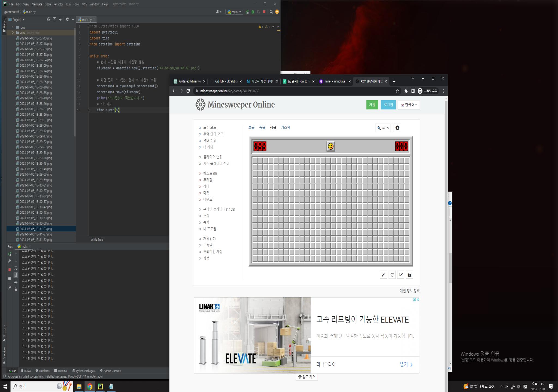Restore layout in Run panel

[10, 279]
